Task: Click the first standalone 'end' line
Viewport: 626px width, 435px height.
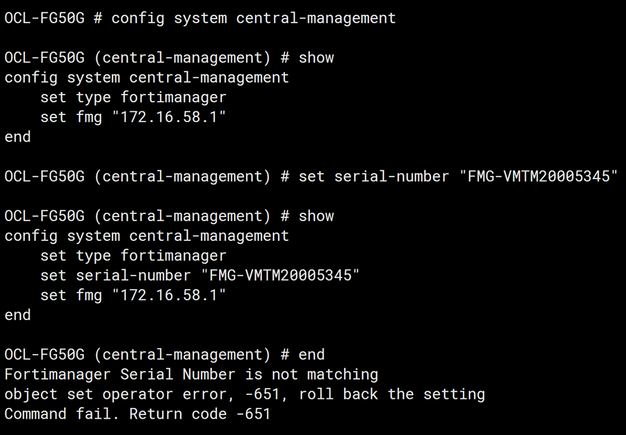Action: 18,137
